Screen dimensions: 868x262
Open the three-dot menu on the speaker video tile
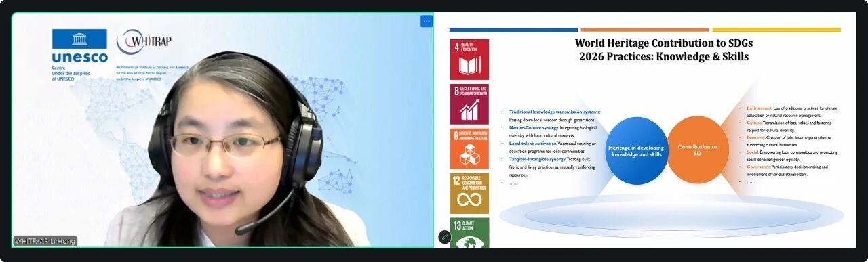pos(426,21)
